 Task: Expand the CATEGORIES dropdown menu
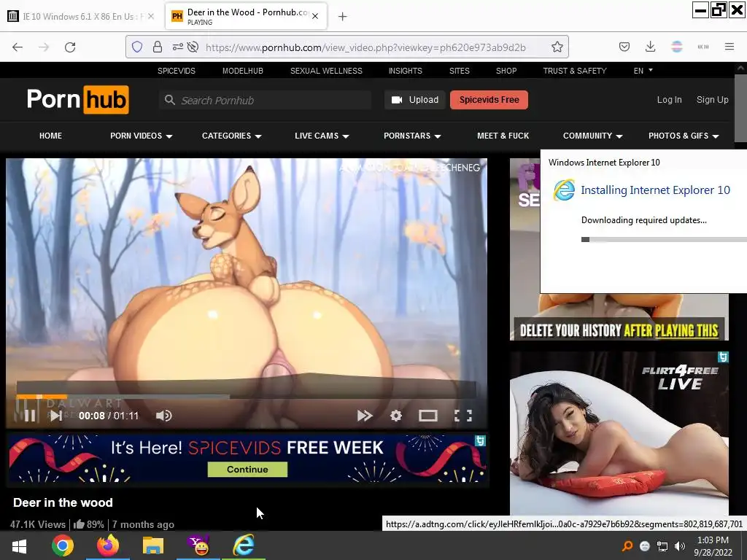pos(231,136)
